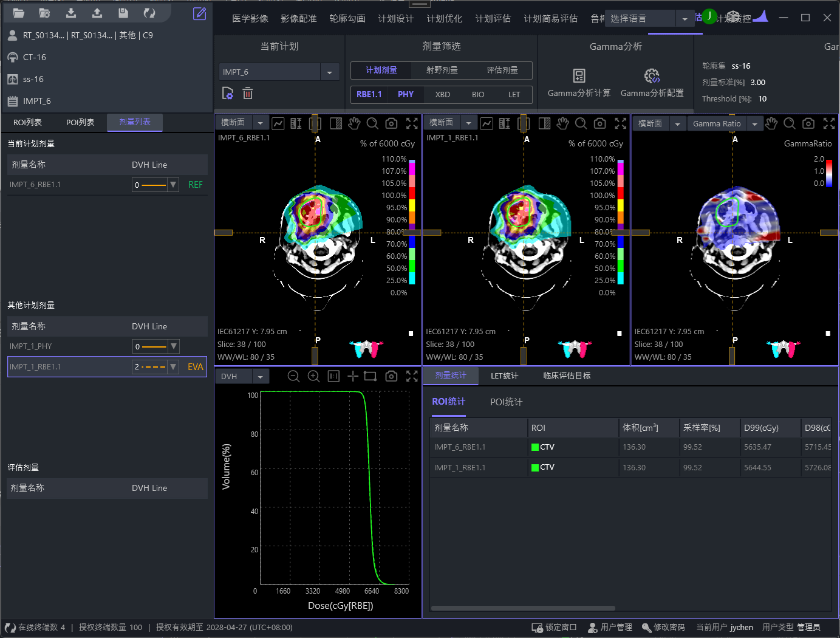Open DVH Line style dropdown for IMPT_1_RBE1.1
This screenshot has height=638, width=840.
tap(173, 367)
